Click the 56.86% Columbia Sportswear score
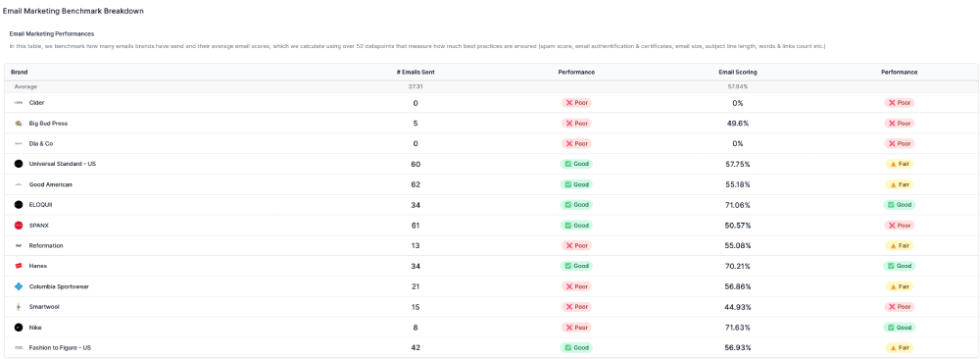This screenshot has width=980, height=359. (x=738, y=286)
